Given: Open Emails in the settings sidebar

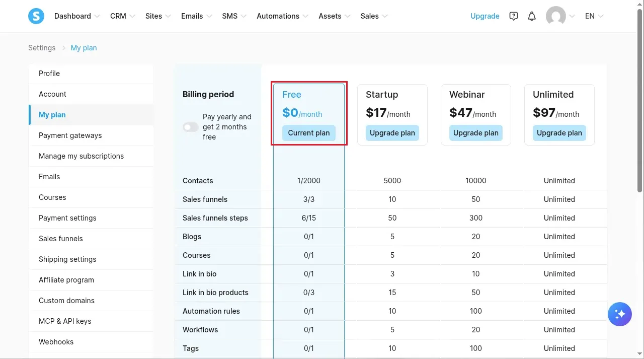Looking at the screenshot, I should pos(91,177).
